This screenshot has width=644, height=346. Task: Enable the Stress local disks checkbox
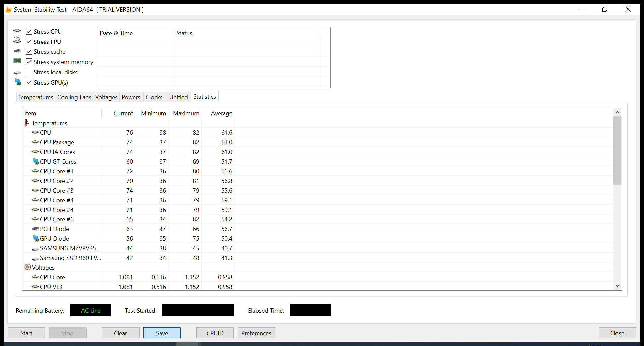click(29, 72)
